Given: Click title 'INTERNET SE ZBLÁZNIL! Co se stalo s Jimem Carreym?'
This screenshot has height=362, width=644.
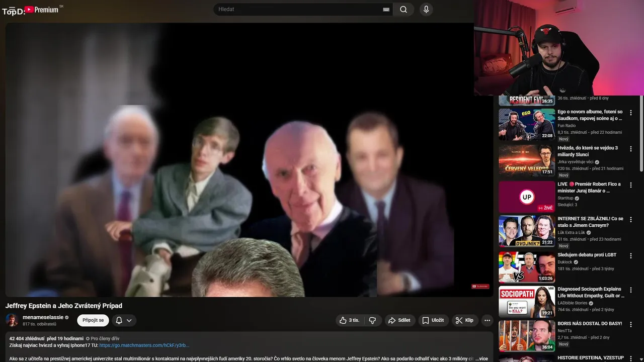Looking at the screenshot, I should click(590, 222).
